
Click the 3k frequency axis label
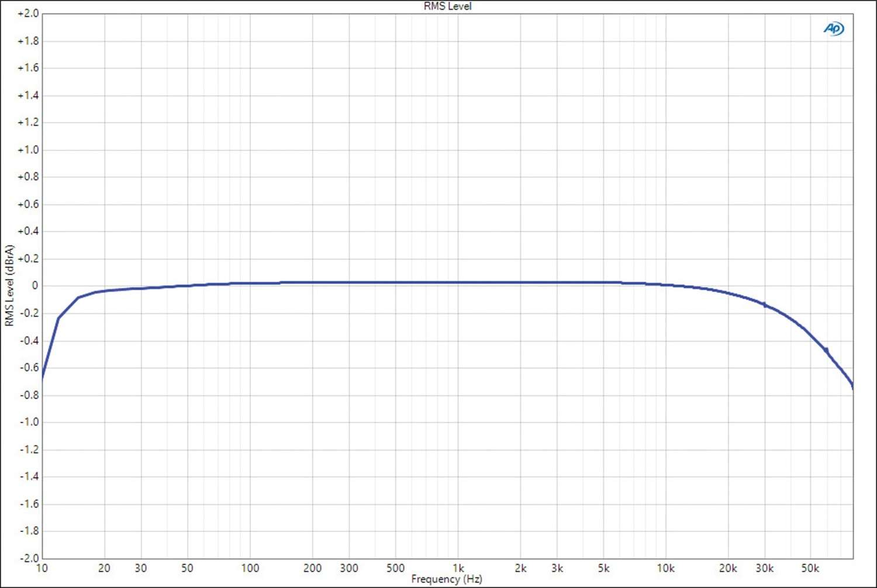[557, 568]
